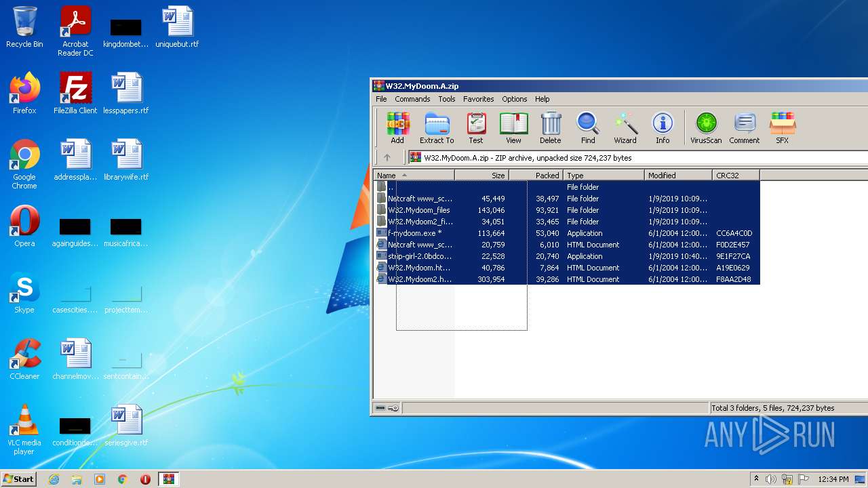This screenshot has height=488, width=868.
Task: Open the Recycle Bin desktop icon
Action: pos(24,27)
